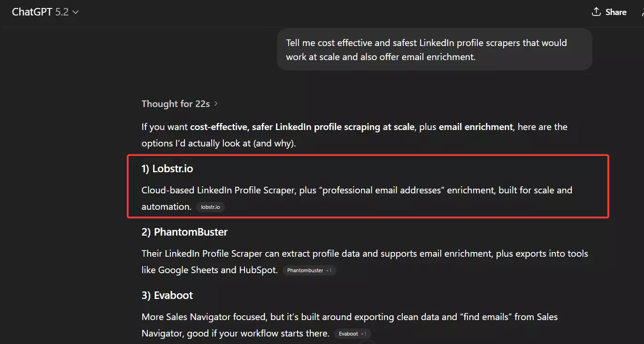This screenshot has width=644, height=344.
Task: Click the arrow after "Thought for 22s"
Action: pyautogui.click(x=216, y=104)
